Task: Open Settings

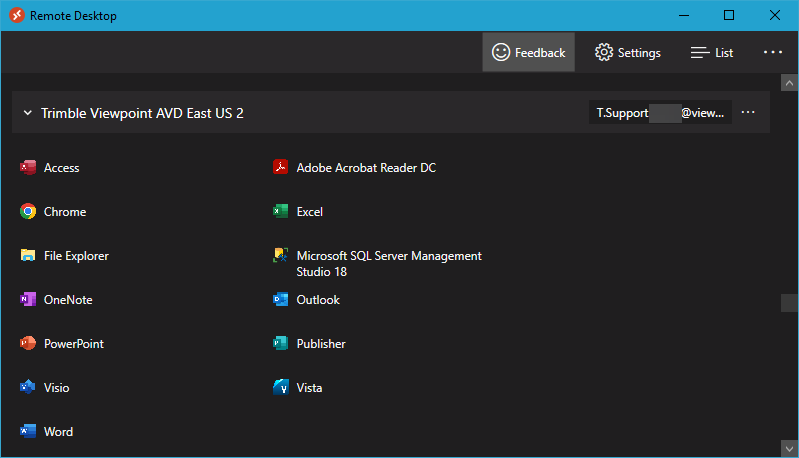Action: (627, 52)
